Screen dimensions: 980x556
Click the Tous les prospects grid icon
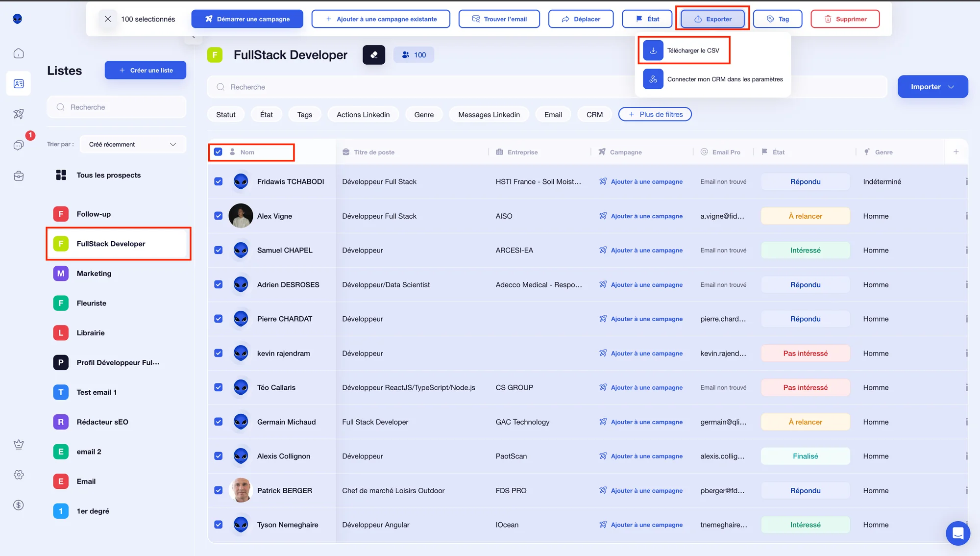pos(61,175)
